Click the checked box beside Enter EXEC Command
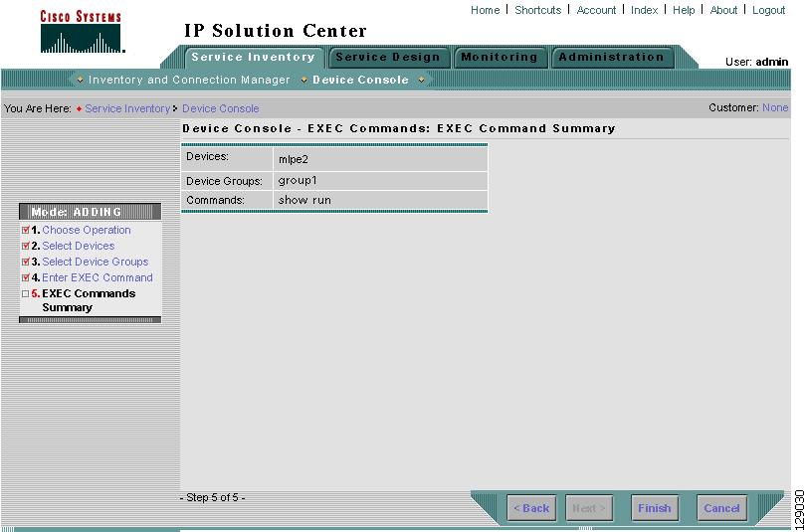The image size is (805, 532). tap(26, 277)
